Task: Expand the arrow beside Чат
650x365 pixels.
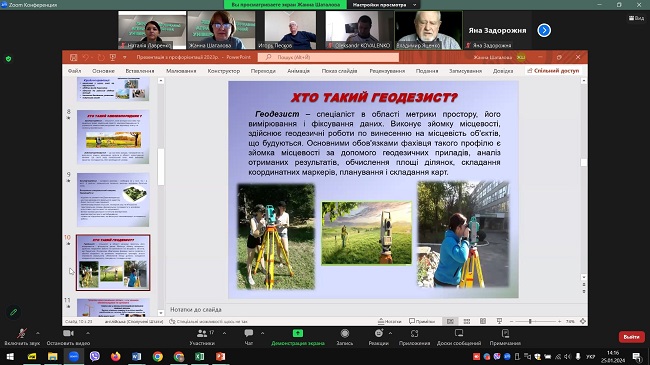Action: tap(262, 333)
